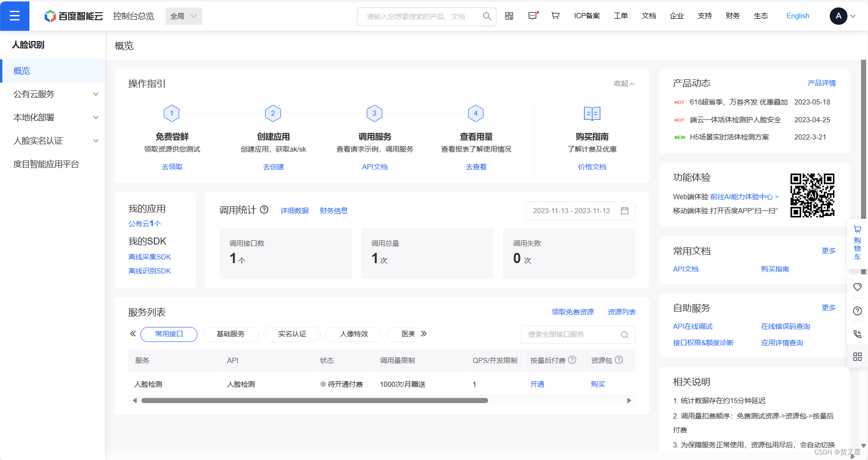
Task: Click 去创建 application link
Action: pyautogui.click(x=273, y=167)
